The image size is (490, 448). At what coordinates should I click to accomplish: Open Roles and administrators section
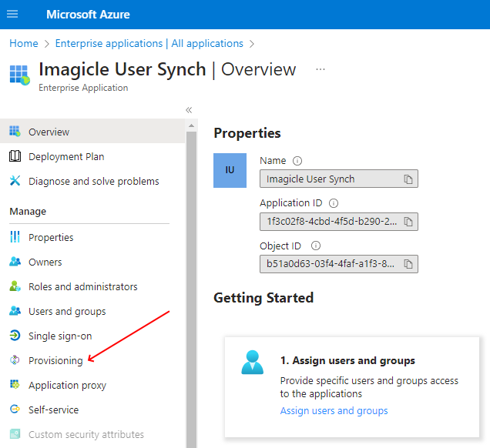82,286
